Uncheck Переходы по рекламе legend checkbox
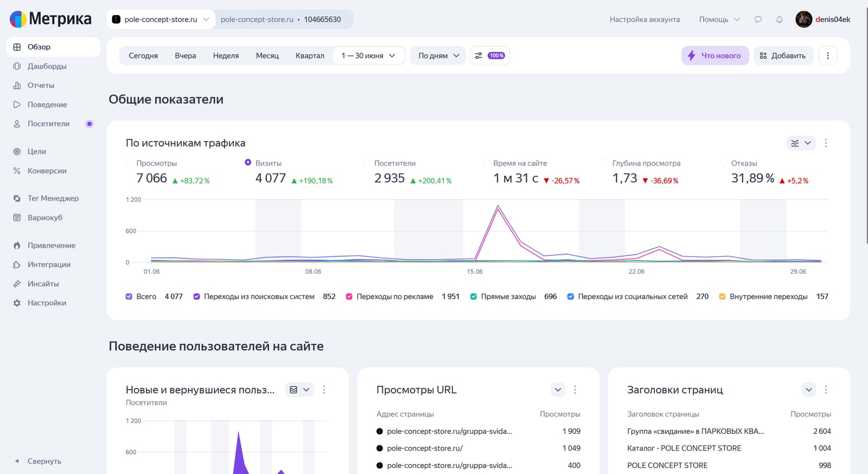 click(x=349, y=296)
